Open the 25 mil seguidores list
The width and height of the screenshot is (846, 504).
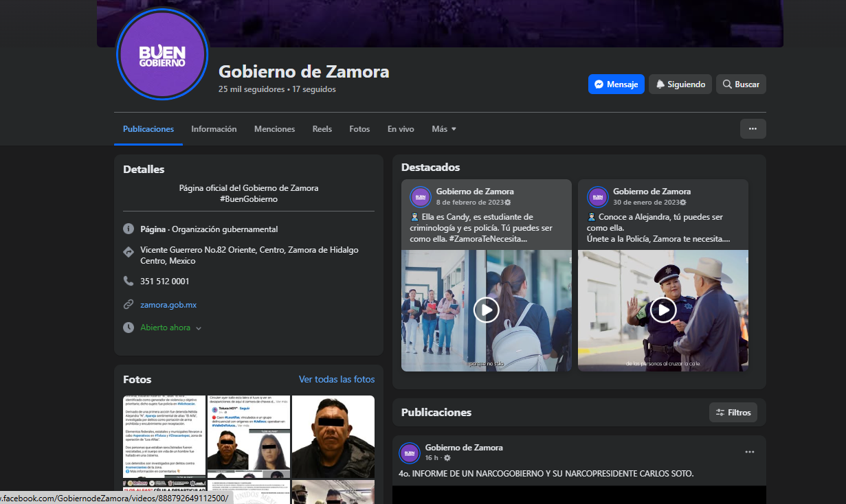point(252,89)
